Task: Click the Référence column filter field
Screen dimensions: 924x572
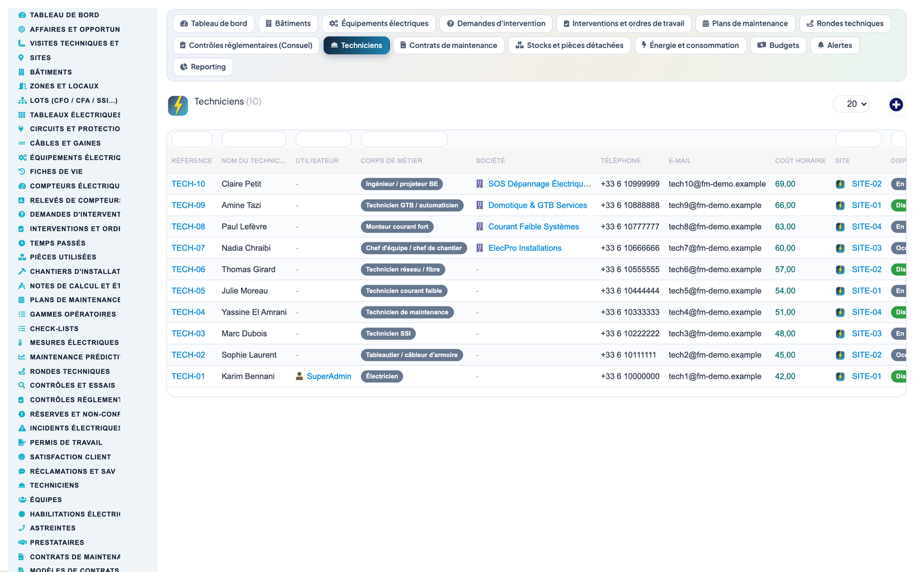Action: pyautogui.click(x=192, y=139)
